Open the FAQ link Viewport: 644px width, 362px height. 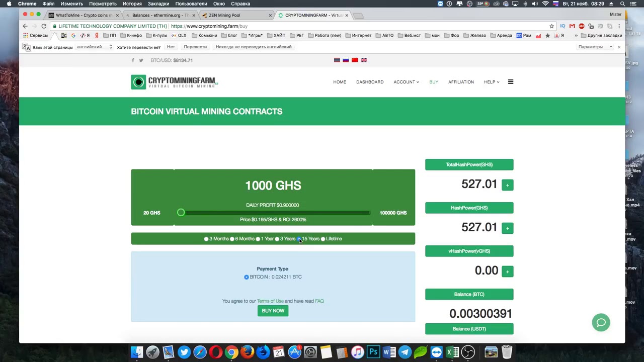[319, 301]
